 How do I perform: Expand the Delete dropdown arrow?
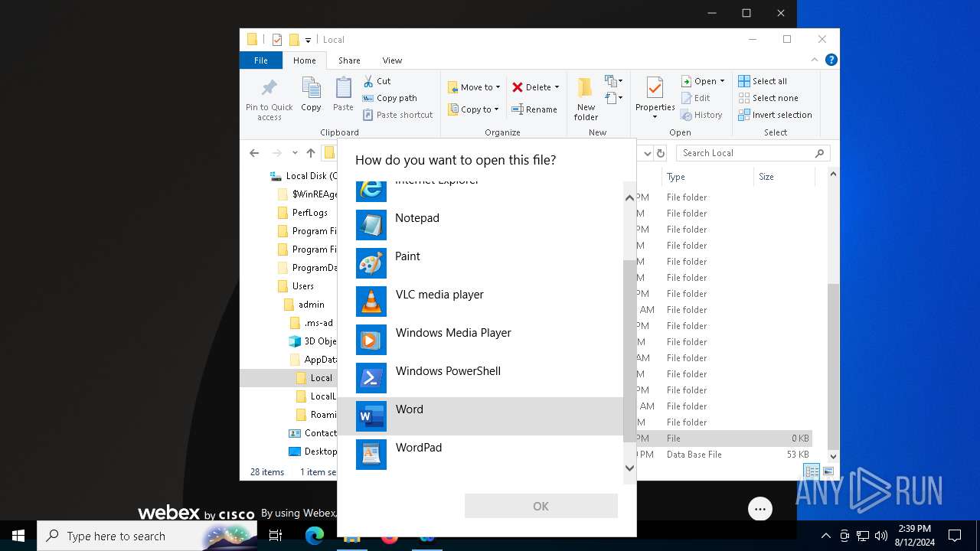pyautogui.click(x=557, y=87)
